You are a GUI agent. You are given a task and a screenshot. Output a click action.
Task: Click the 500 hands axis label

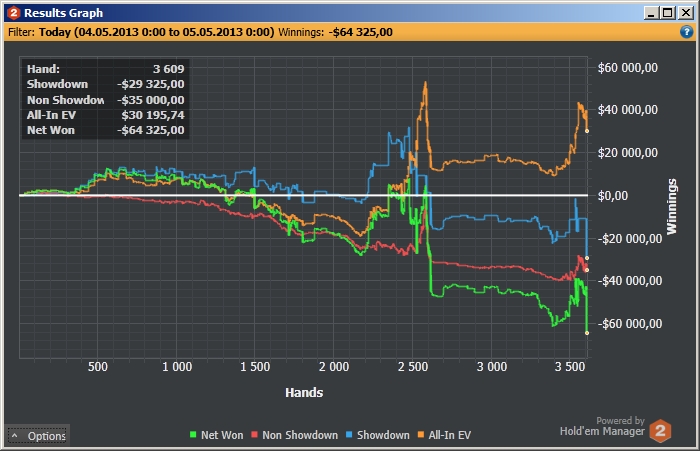[x=98, y=367]
